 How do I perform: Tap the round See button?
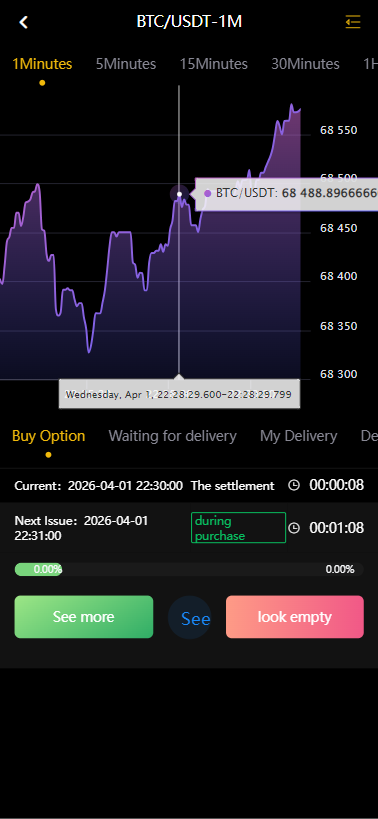tap(190, 617)
